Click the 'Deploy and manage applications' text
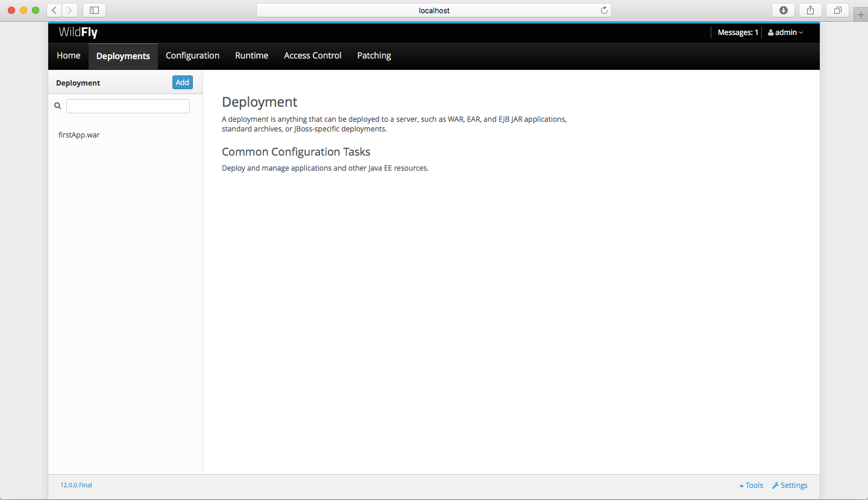Screen dimensions: 868x500 point(325,168)
